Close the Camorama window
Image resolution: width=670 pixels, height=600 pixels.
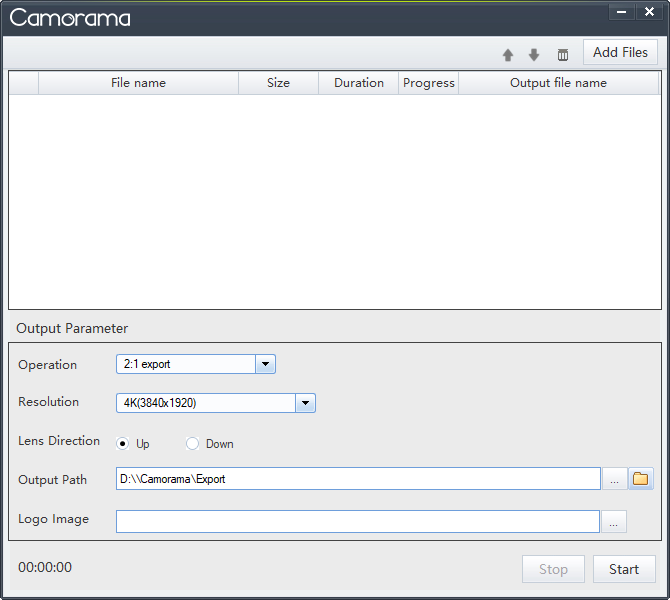[x=649, y=12]
